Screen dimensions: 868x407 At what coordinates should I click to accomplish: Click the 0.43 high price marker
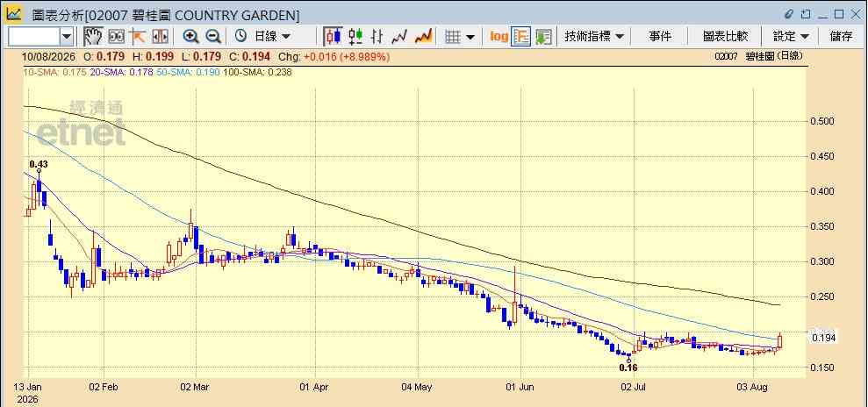39,164
